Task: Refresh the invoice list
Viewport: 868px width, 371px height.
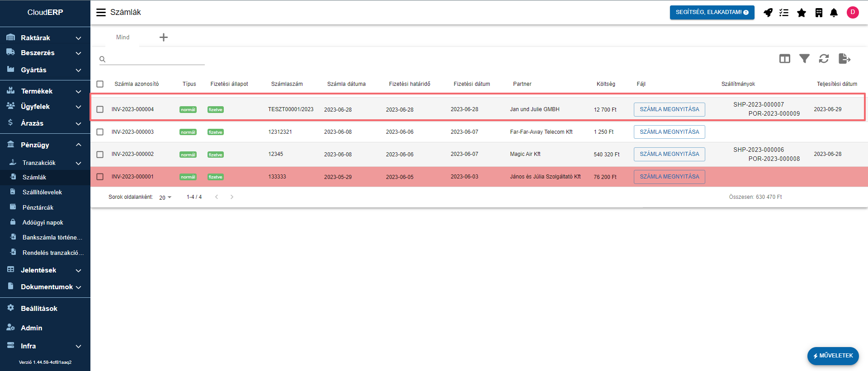Action: [824, 59]
